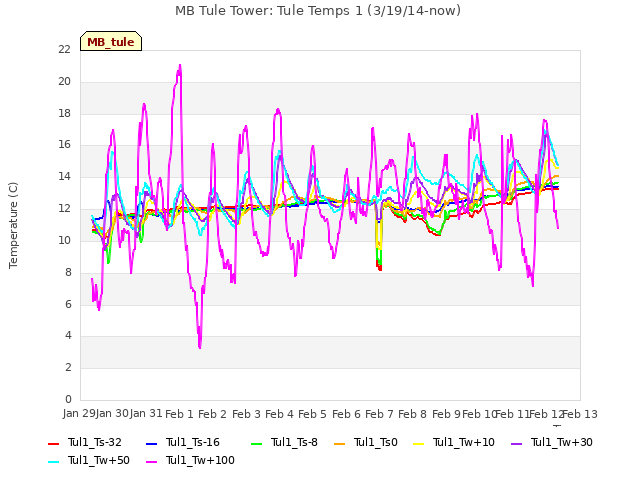The image size is (640, 480).
Task: Click the MB_tule label box
Action: point(111,41)
